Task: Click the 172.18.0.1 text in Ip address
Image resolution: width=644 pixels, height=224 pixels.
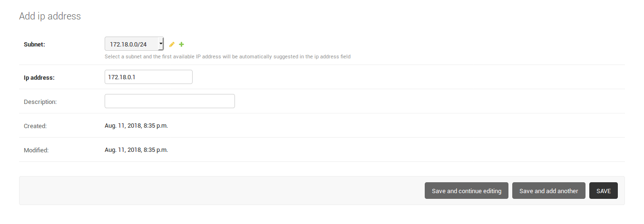Action: coord(122,77)
